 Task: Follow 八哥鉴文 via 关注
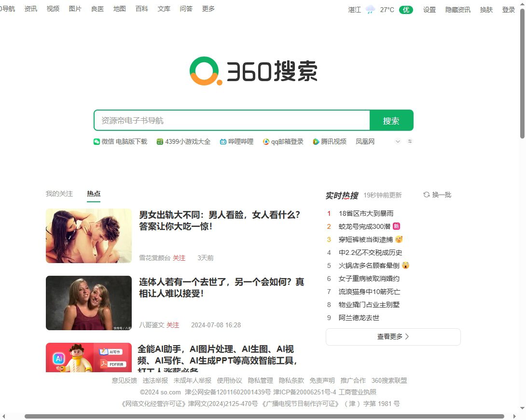coord(173,325)
